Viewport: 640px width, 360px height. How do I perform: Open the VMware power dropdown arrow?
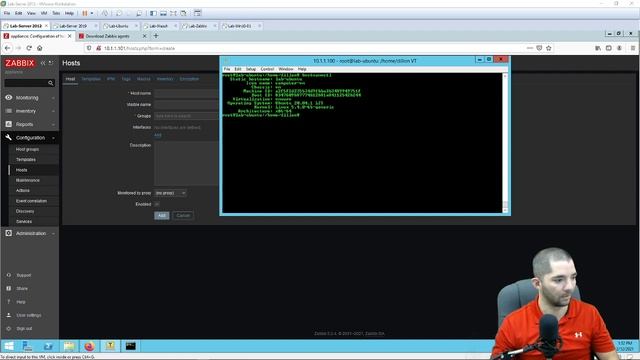[92, 13]
